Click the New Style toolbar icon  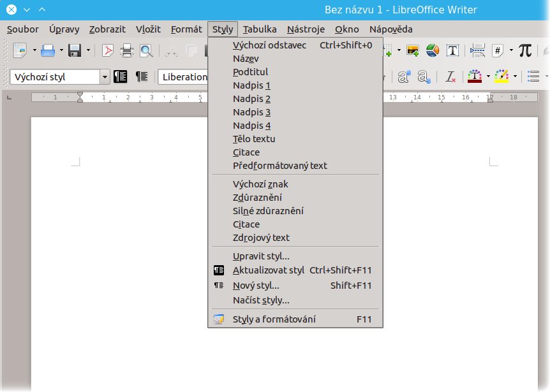[142, 76]
